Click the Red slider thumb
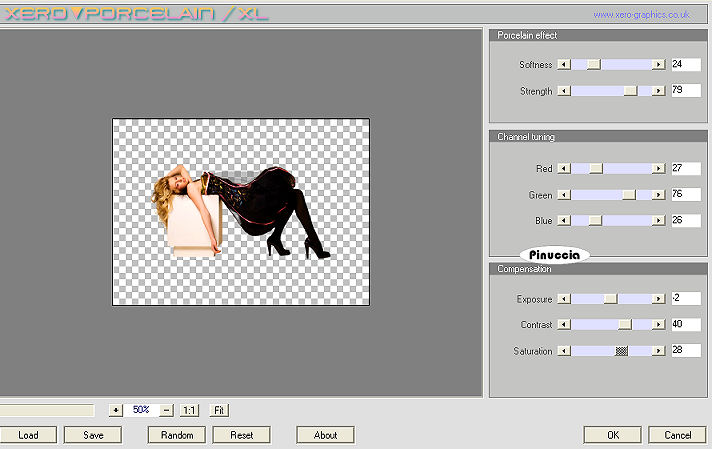The height and width of the screenshot is (449, 712). tap(596, 168)
